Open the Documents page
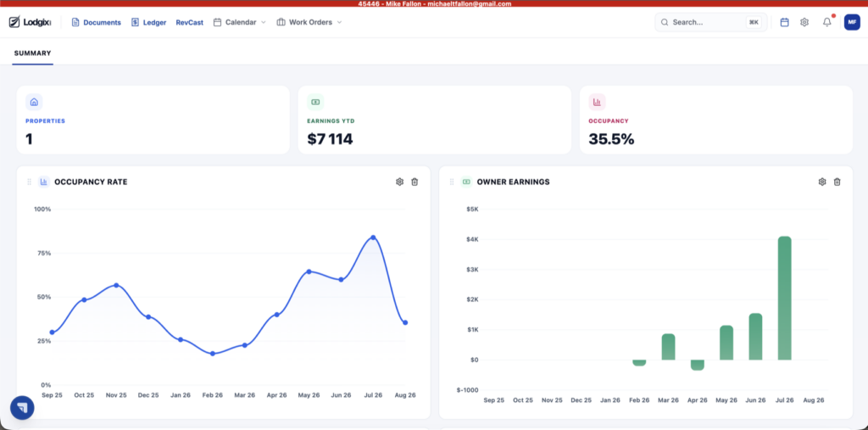 [x=97, y=22]
